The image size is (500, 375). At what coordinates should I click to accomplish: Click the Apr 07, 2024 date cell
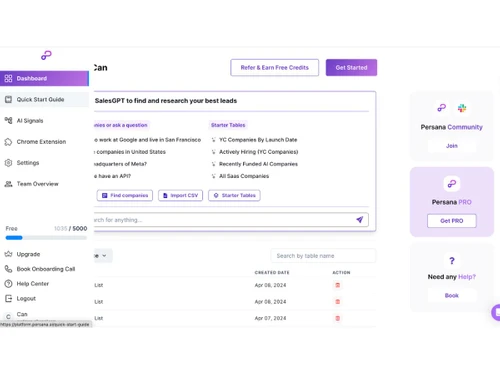click(x=270, y=318)
